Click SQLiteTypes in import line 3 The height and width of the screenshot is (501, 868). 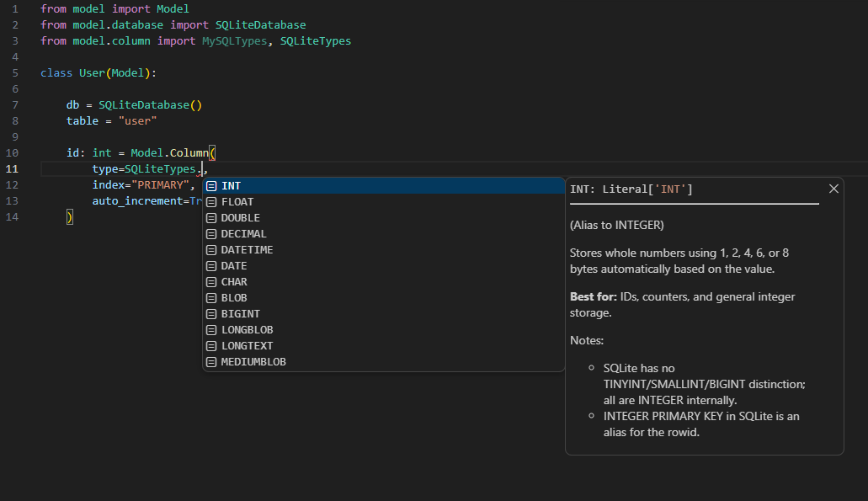tap(316, 41)
